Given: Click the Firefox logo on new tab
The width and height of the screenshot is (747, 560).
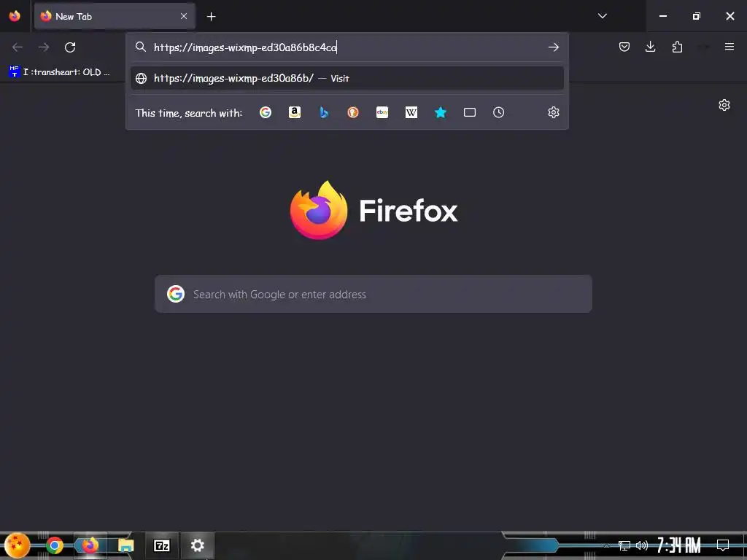Looking at the screenshot, I should tap(373, 210).
